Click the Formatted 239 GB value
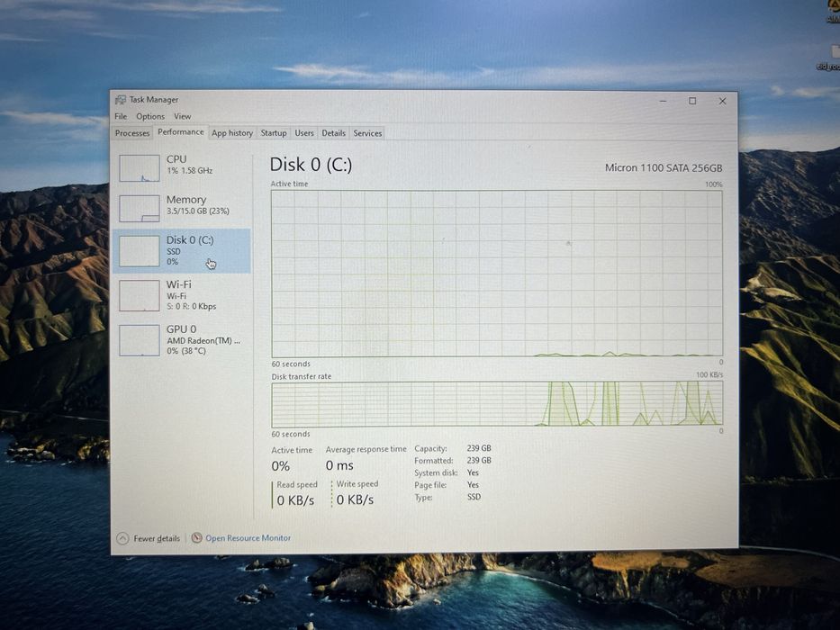The image size is (840, 630). (x=479, y=461)
